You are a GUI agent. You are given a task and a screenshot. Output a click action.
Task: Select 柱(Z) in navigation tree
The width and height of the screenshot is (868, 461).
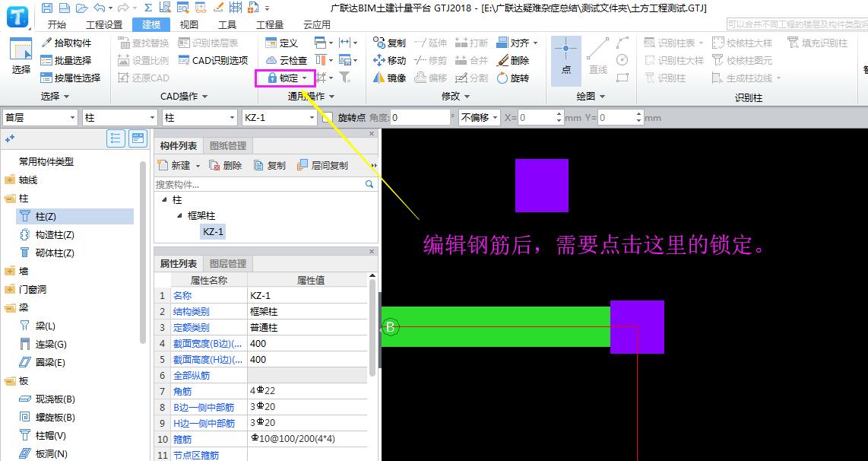pos(74,216)
